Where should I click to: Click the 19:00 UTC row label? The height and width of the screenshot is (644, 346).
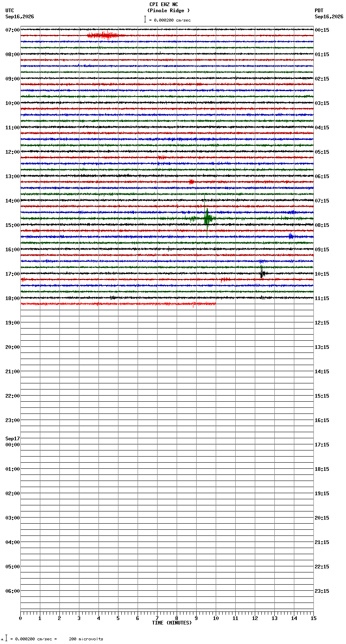point(13,323)
